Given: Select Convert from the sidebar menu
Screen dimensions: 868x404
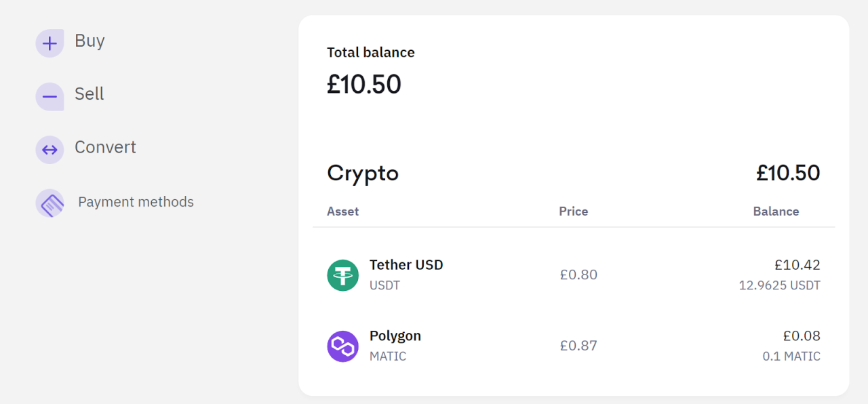Looking at the screenshot, I should click(106, 147).
